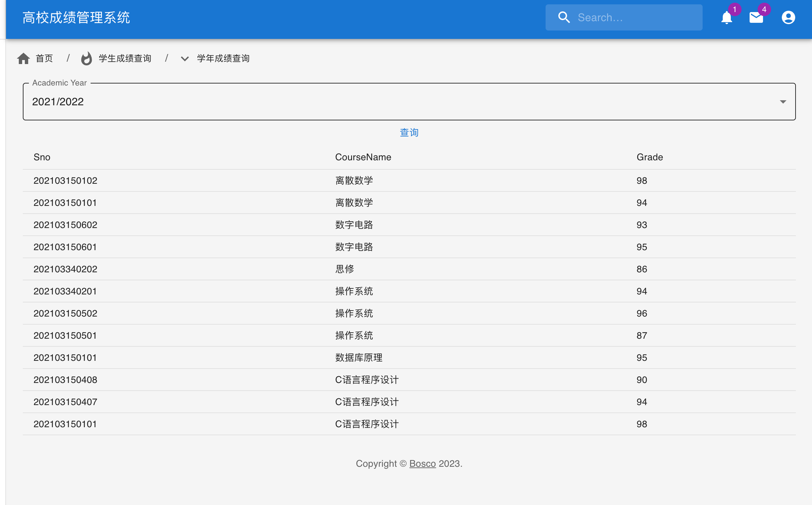Select 学年成绩查询 breadcrumb item
The image size is (812, 505).
(x=223, y=58)
